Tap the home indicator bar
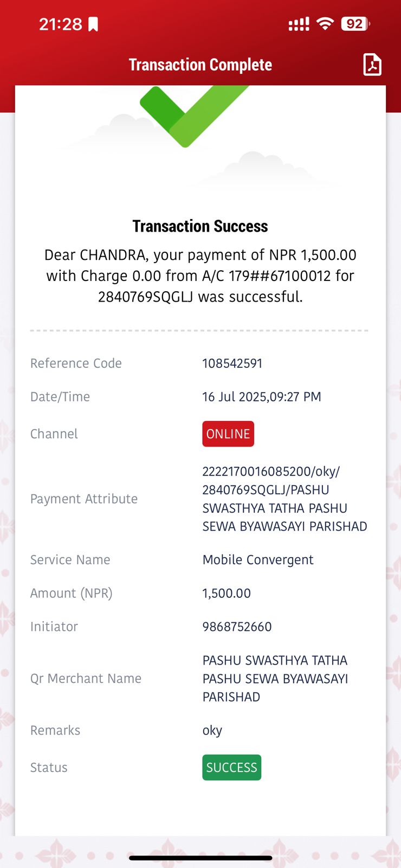Viewport: 401px width, 868px height. (200, 858)
